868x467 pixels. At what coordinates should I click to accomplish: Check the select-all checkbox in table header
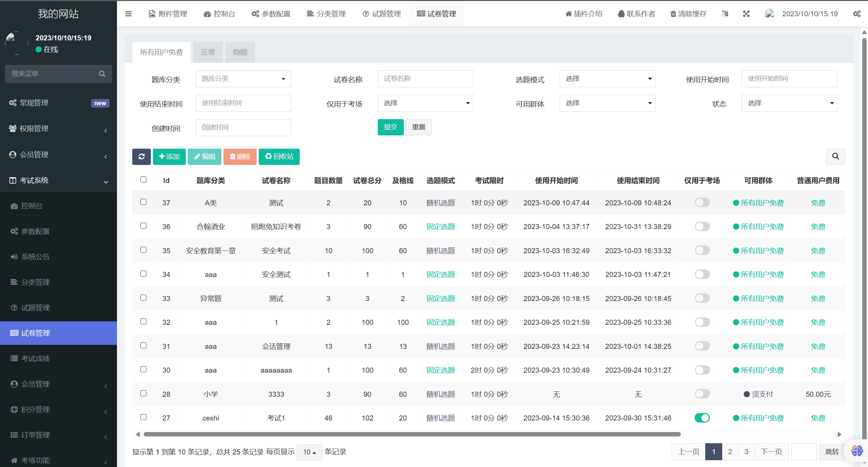click(x=143, y=180)
